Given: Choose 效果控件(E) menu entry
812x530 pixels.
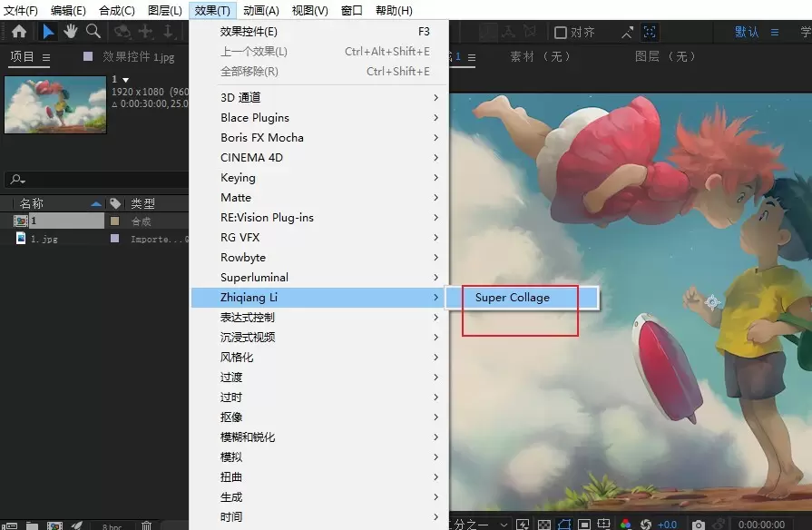Looking at the screenshot, I should point(318,32).
